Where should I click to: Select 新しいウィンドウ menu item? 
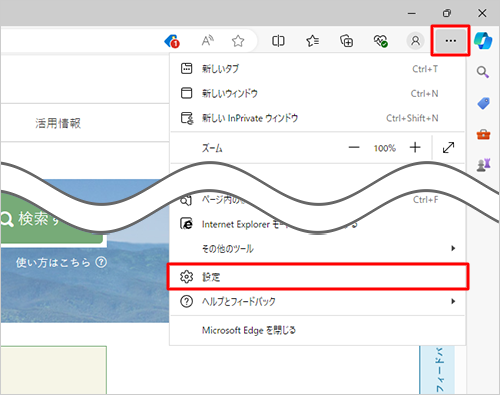click(x=317, y=93)
